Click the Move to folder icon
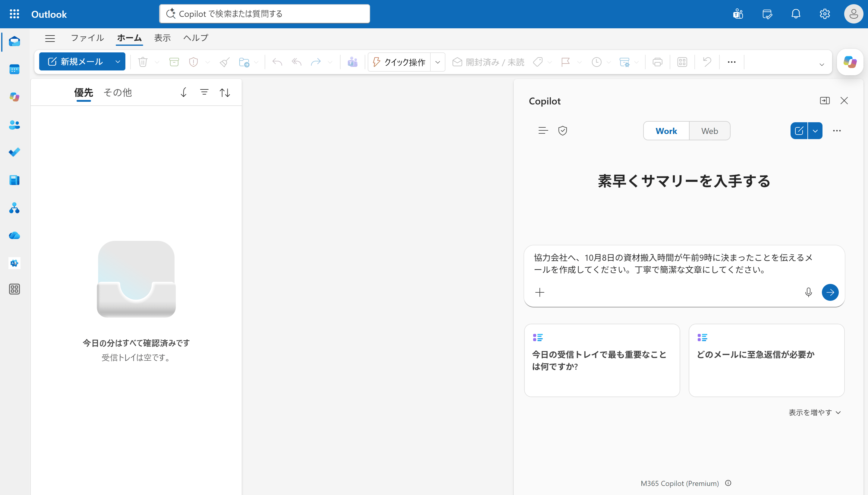This screenshot has width=868, height=495. click(244, 62)
